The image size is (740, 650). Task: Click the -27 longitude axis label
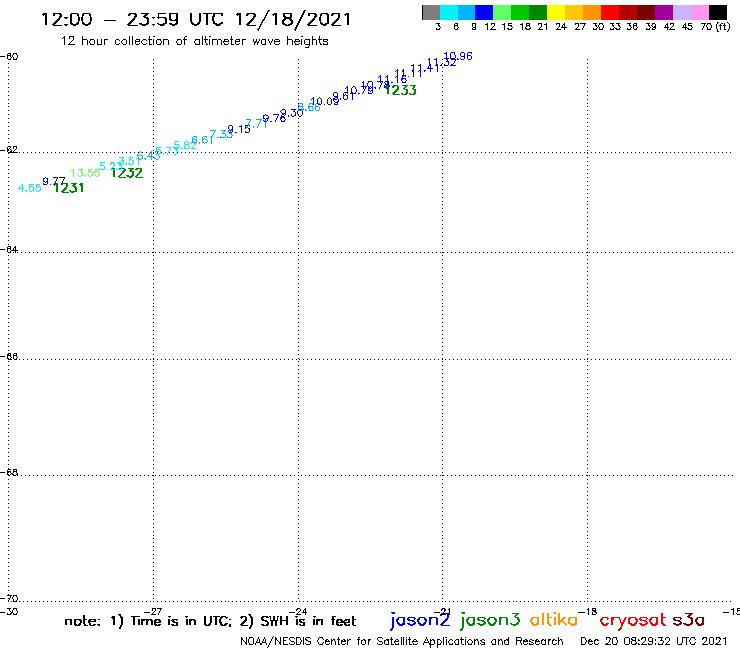click(x=153, y=612)
